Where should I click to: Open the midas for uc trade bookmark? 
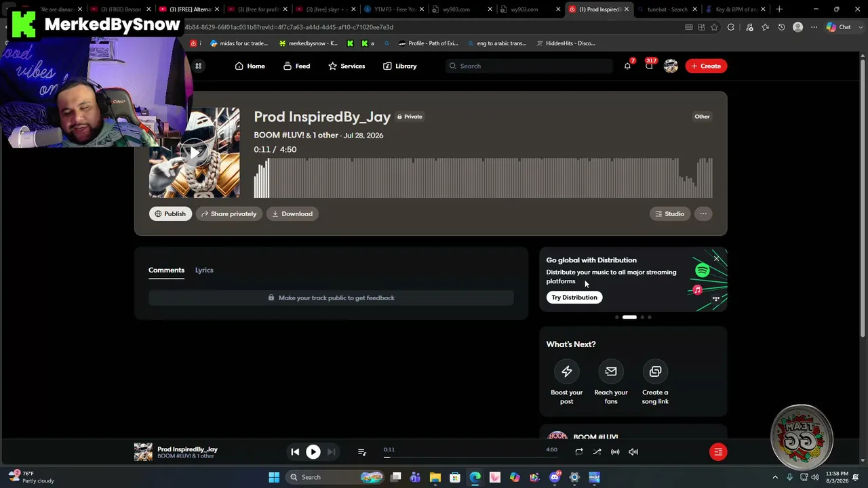click(239, 43)
